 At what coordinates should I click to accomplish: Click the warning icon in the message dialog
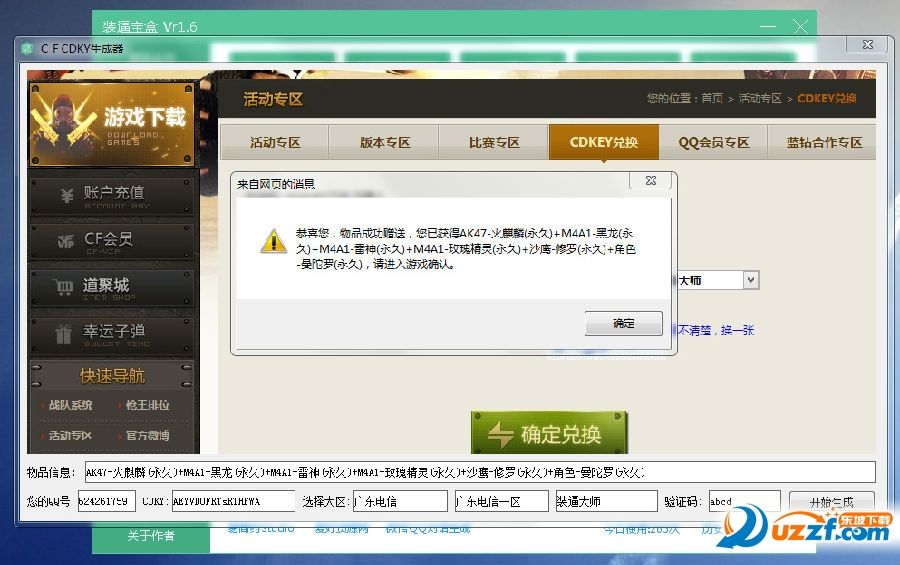tap(274, 241)
